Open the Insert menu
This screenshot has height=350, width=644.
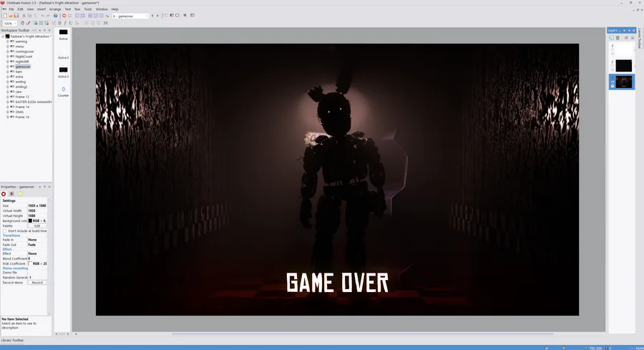(x=42, y=9)
